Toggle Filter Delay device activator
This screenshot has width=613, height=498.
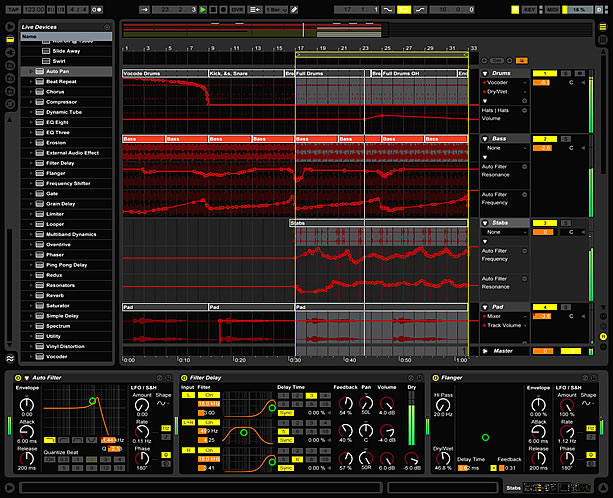point(184,378)
